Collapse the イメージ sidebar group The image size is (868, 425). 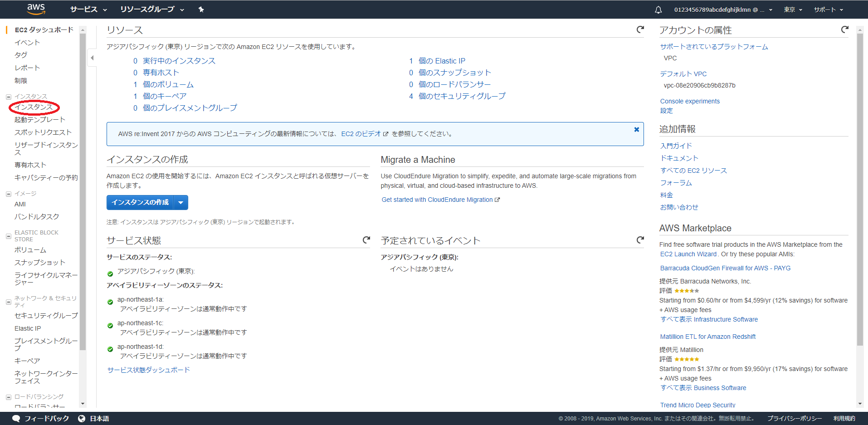coord(8,194)
